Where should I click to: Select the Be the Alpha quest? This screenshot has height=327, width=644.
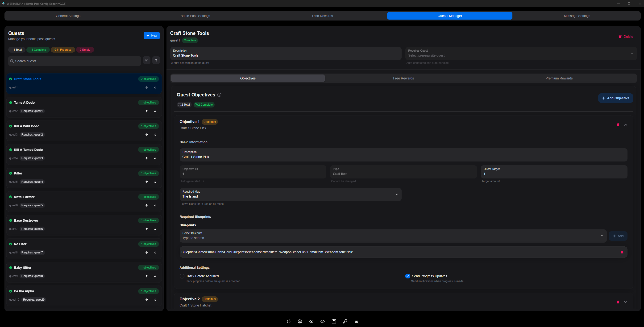pyautogui.click(x=84, y=295)
